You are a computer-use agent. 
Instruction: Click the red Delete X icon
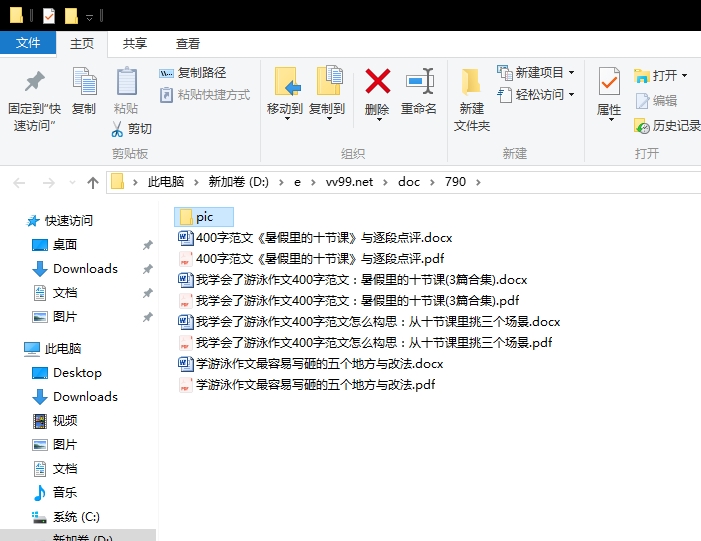pos(377,81)
